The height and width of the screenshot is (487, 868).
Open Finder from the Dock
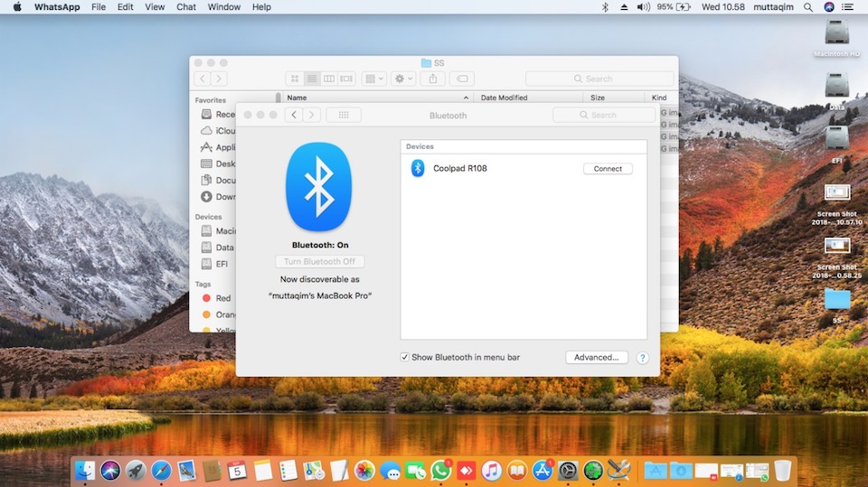[x=85, y=471]
